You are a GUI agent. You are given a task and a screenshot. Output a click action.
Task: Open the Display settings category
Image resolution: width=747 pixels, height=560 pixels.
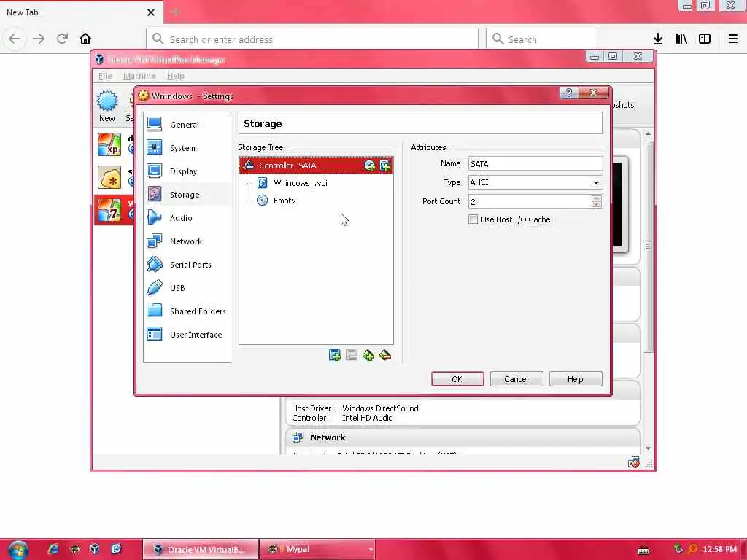[x=187, y=171]
